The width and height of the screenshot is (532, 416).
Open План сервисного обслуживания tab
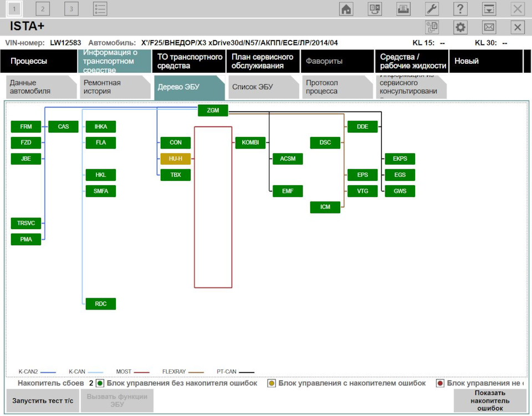pos(263,61)
